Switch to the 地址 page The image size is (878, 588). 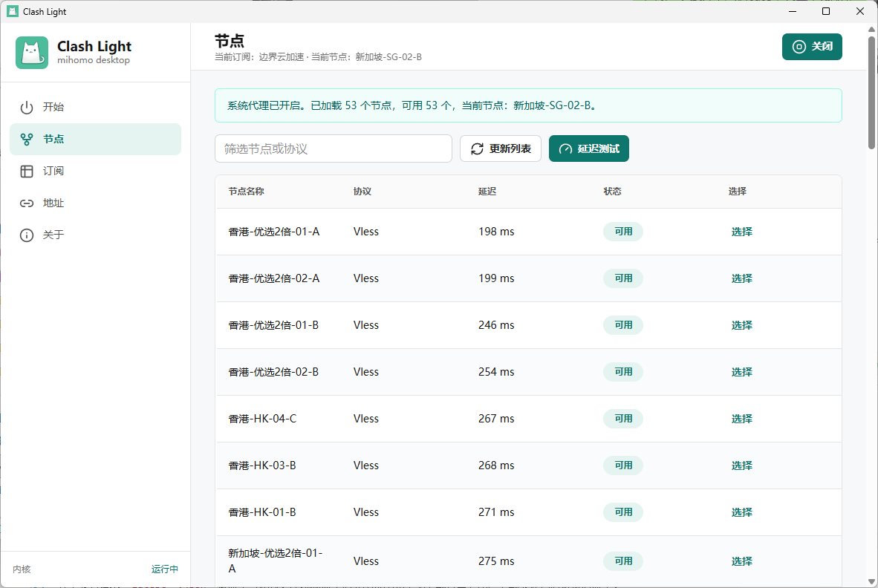click(x=95, y=203)
